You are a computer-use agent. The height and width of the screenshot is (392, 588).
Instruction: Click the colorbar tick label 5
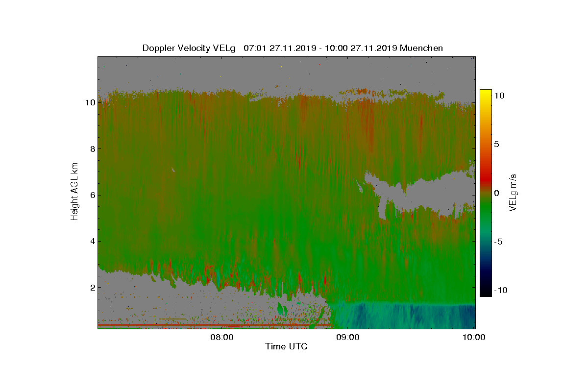[x=496, y=144]
